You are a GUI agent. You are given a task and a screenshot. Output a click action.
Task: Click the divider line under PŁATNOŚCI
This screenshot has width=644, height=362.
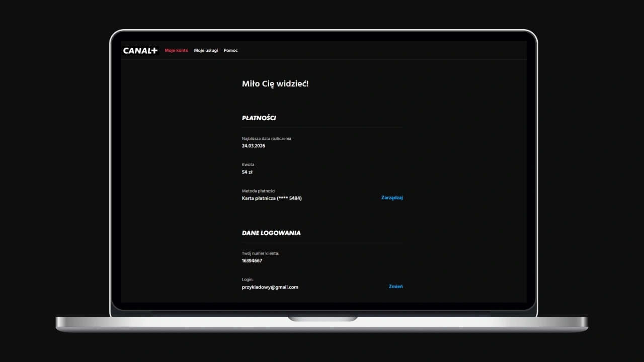(x=322, y=128)
